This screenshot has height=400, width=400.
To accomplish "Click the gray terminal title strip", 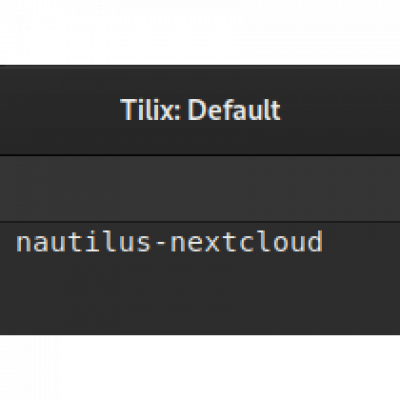I will (200, 188).
